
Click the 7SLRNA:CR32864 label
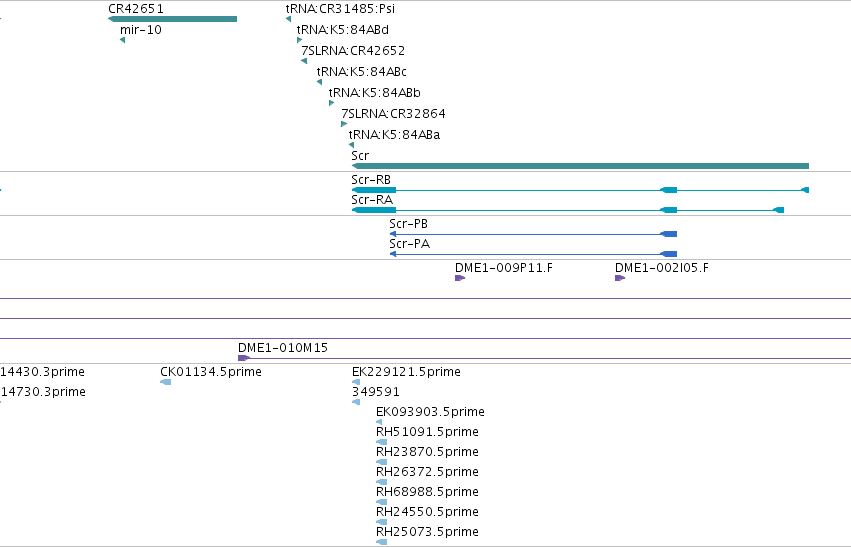[393, 114]
